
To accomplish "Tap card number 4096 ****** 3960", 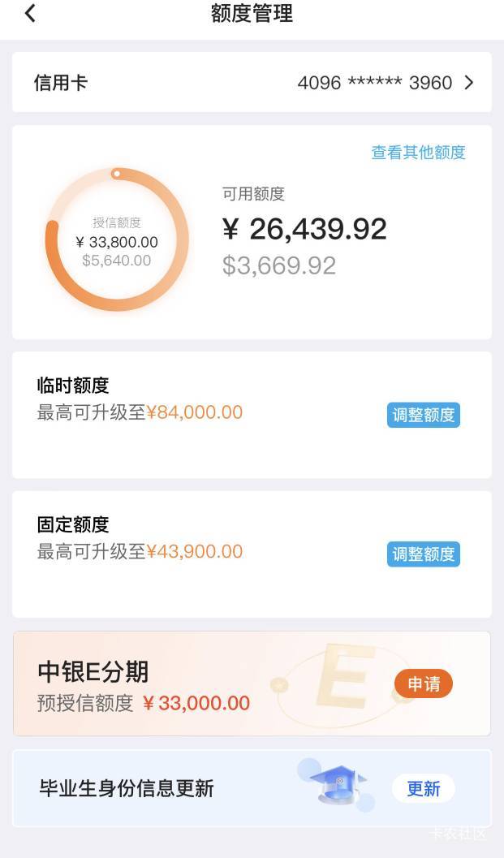I will click(x=375, y=83).
